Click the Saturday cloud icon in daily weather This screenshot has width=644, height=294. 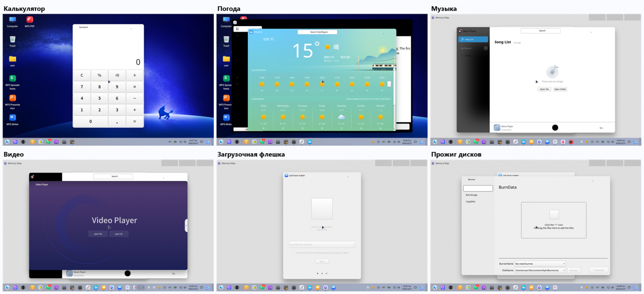[x=341, y=117]
